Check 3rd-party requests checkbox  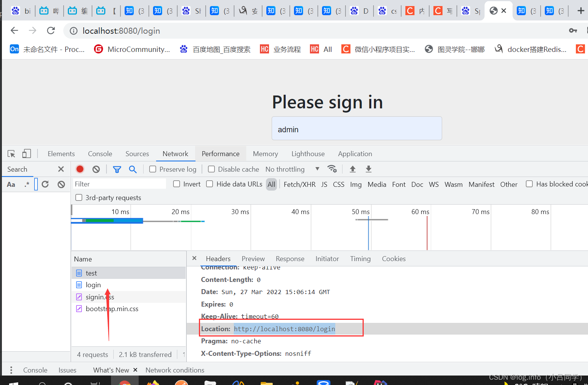(x=79, y=197)
